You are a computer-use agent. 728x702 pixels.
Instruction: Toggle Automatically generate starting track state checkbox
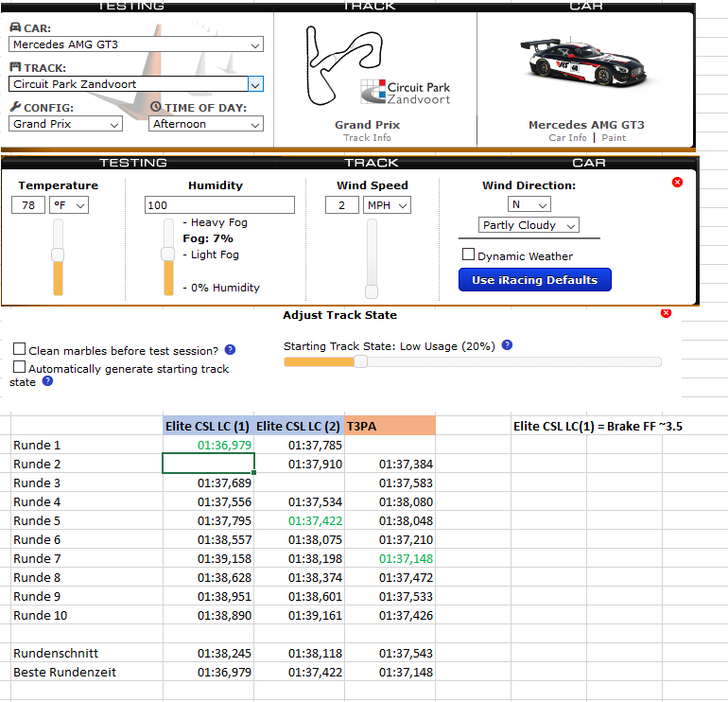pyautogui.click(x=19, y=366)
